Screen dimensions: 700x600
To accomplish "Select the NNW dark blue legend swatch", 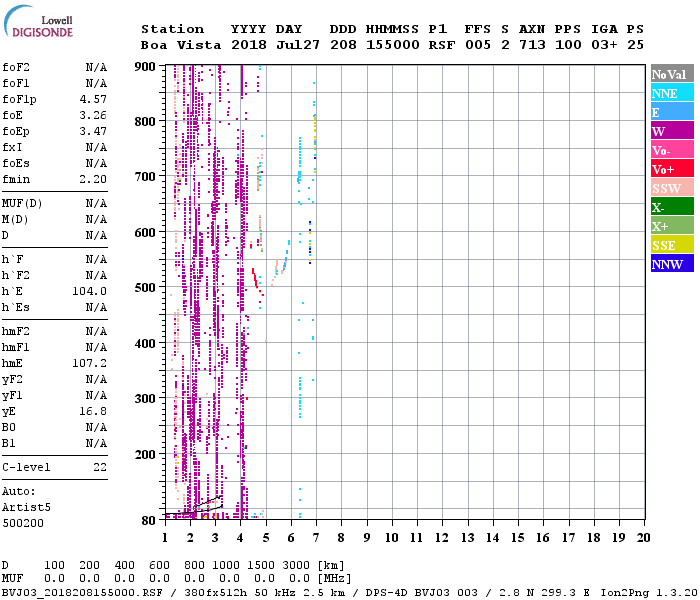I will 672,264.
